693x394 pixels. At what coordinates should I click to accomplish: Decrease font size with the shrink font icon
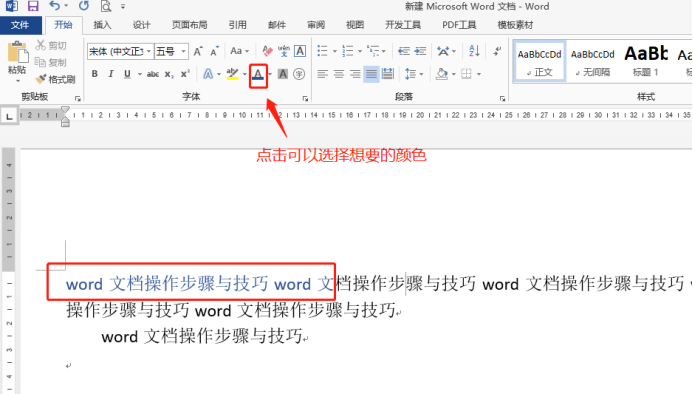pos(215,51)
